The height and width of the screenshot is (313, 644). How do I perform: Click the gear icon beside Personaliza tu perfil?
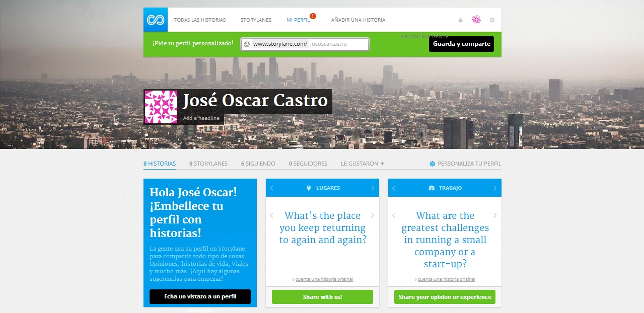(432, 164)
